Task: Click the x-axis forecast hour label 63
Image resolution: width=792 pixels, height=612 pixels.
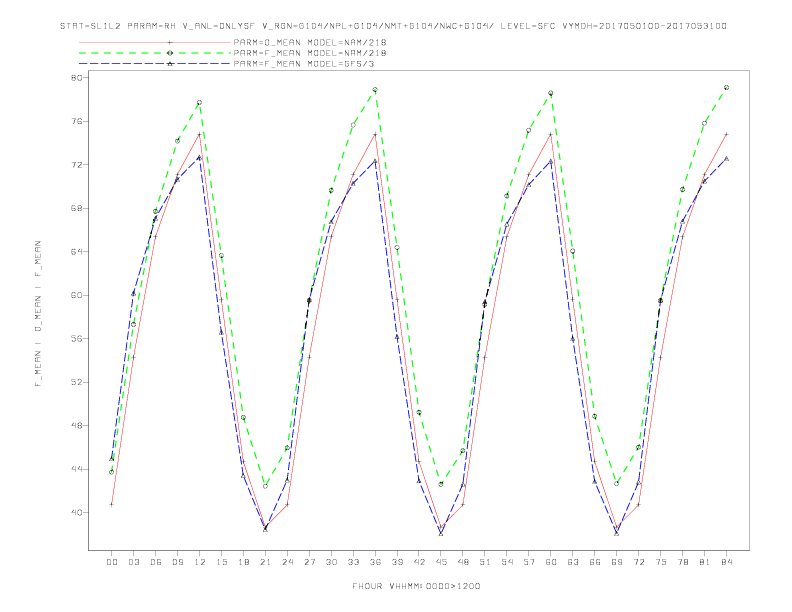Action: pos(573,562)
